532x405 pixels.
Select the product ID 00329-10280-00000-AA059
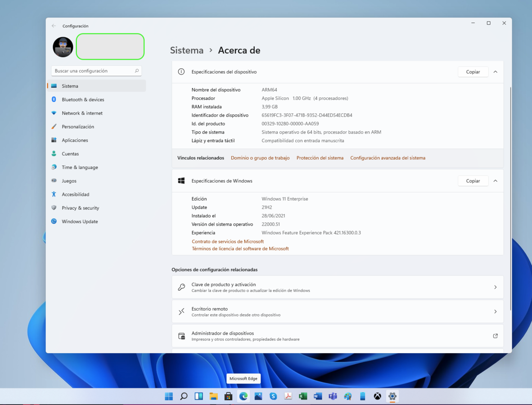click(x=290, y=123)
